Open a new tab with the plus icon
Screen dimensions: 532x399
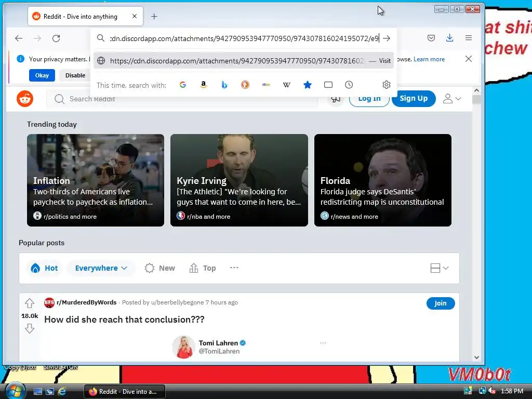tap(154, 16)
